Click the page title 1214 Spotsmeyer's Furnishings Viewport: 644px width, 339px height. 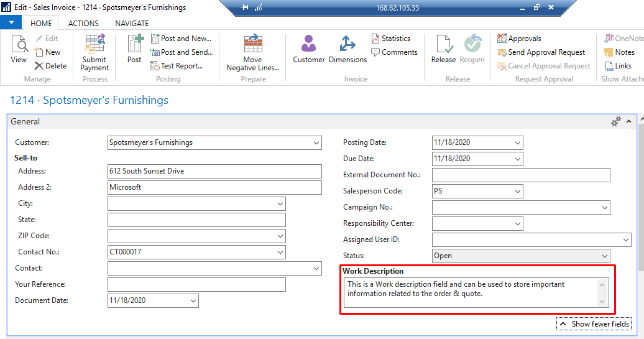click(x=89, y=100)
